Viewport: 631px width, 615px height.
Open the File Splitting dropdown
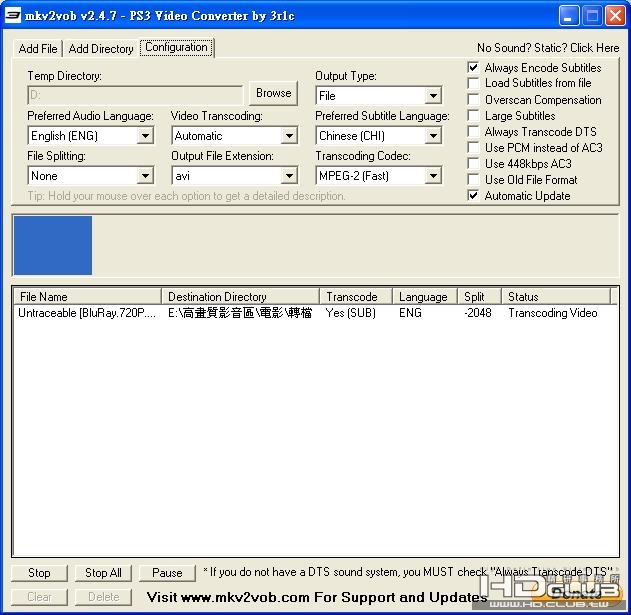(x=91, y=176)
